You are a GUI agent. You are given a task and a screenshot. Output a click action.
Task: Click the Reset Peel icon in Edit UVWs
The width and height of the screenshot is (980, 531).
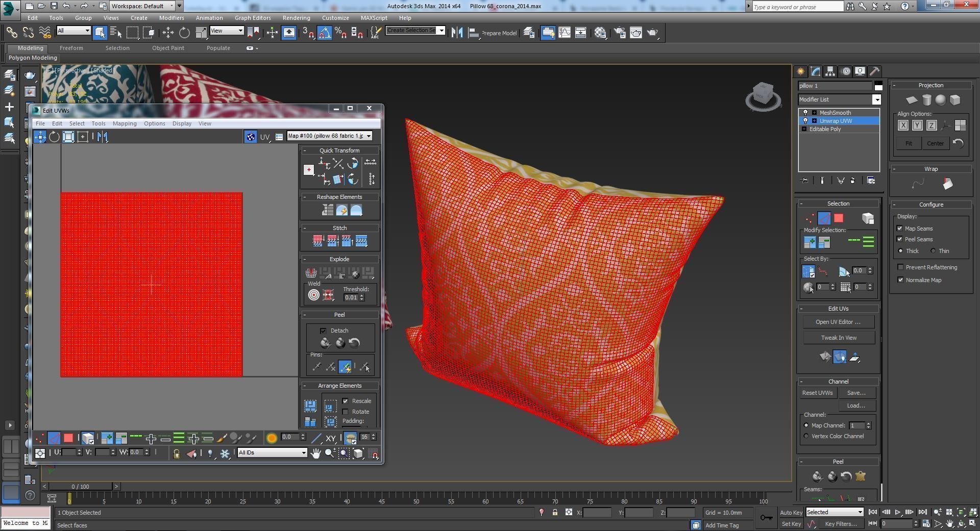tap(354, 343)
